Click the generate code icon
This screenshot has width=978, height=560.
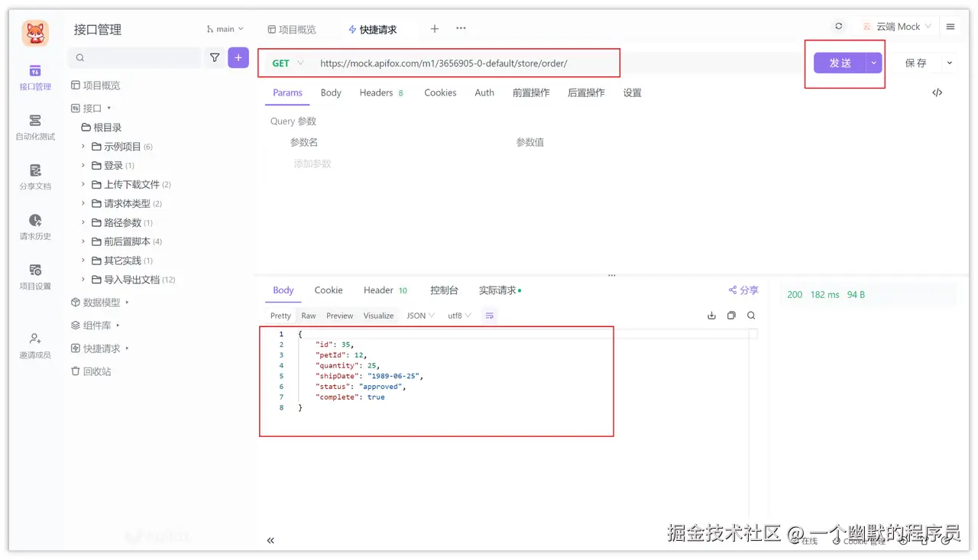point(938,92)
